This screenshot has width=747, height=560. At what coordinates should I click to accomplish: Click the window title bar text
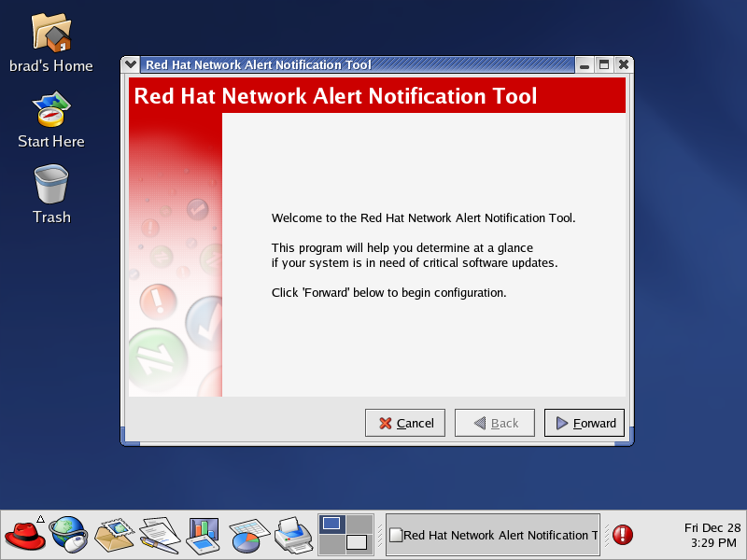pos(259,64)
